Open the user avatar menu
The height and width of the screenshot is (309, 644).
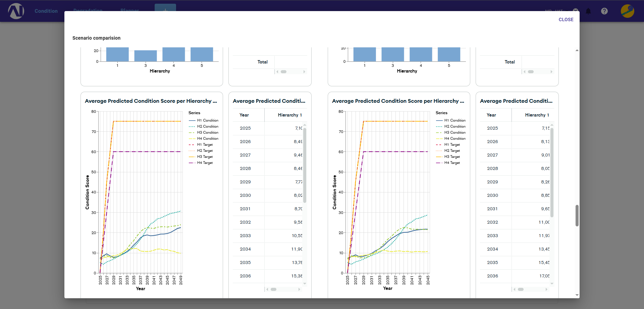(627, 11)
